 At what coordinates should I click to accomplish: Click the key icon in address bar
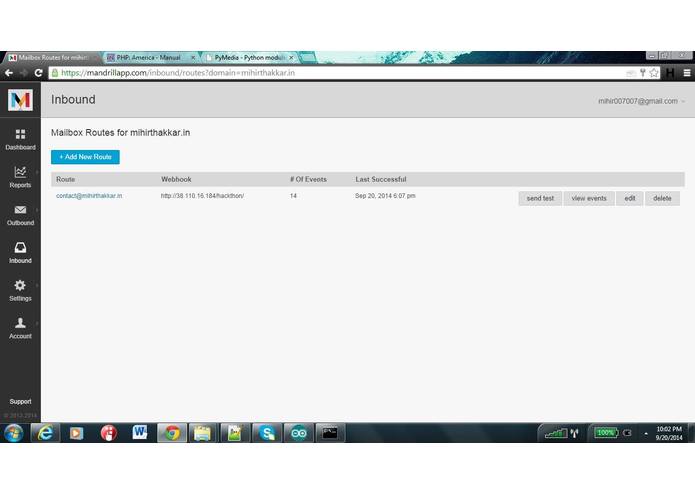tap(642, 73)
